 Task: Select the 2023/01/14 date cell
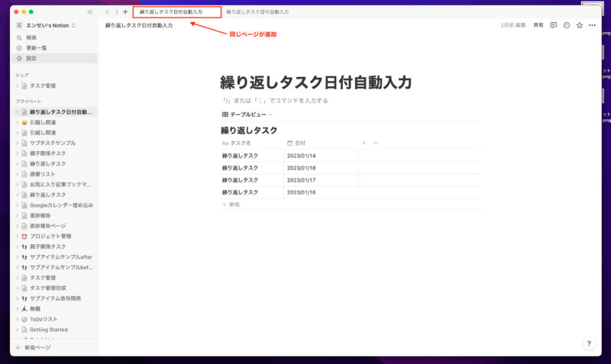point(321,156)
